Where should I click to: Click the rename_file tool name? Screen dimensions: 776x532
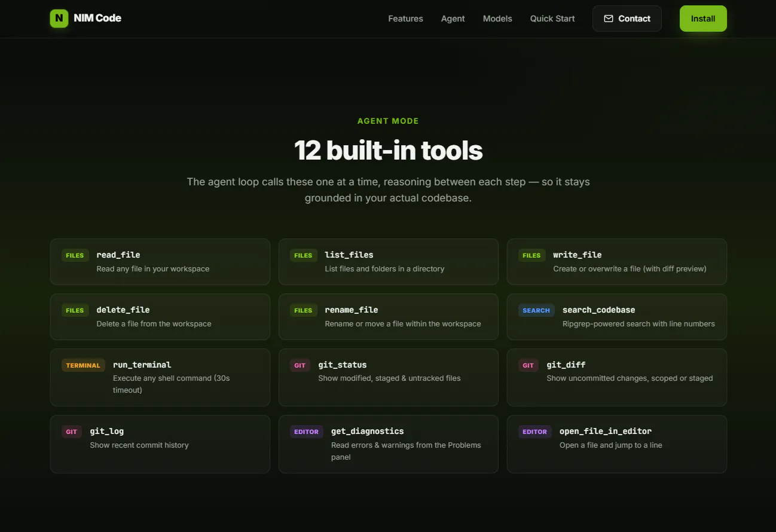[352, 310]
